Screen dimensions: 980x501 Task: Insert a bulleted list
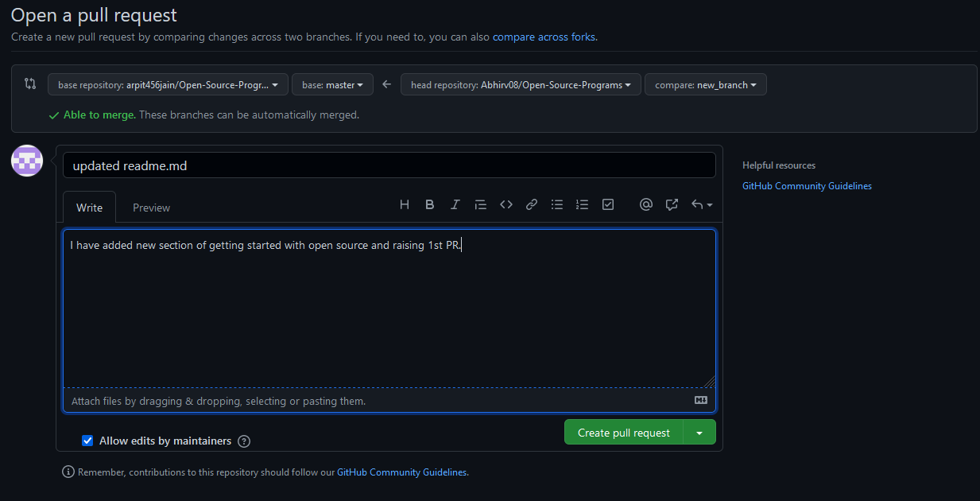[x=557, y=205]
